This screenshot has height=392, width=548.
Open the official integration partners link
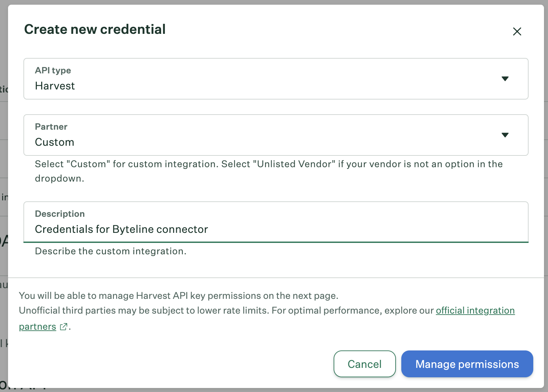(475, 311)
